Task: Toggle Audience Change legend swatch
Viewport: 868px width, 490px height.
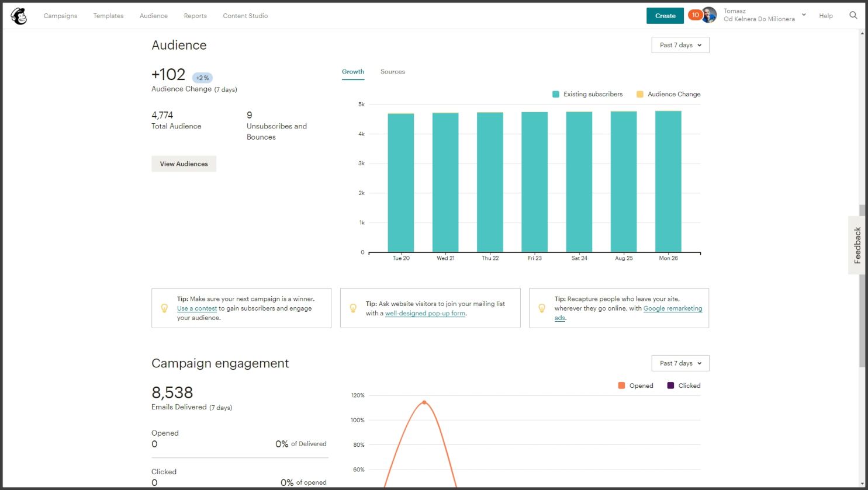Action: tap(640, 94)
